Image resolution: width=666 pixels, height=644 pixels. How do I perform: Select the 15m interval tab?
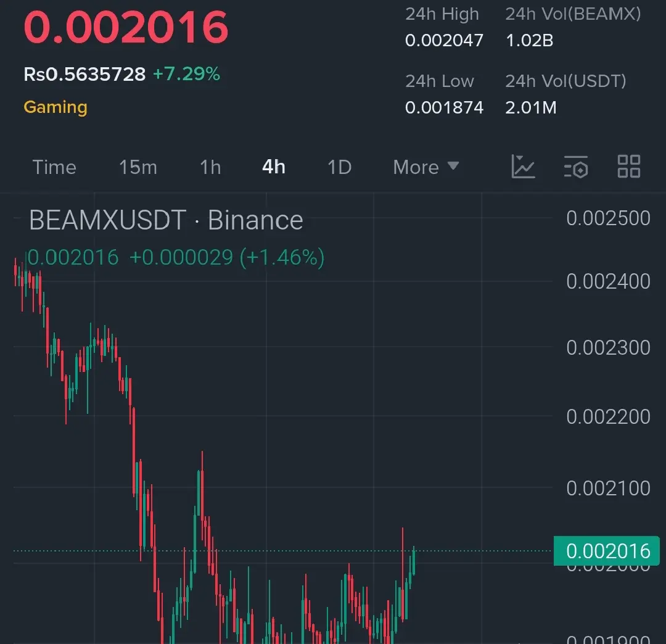tap(138, 167)
